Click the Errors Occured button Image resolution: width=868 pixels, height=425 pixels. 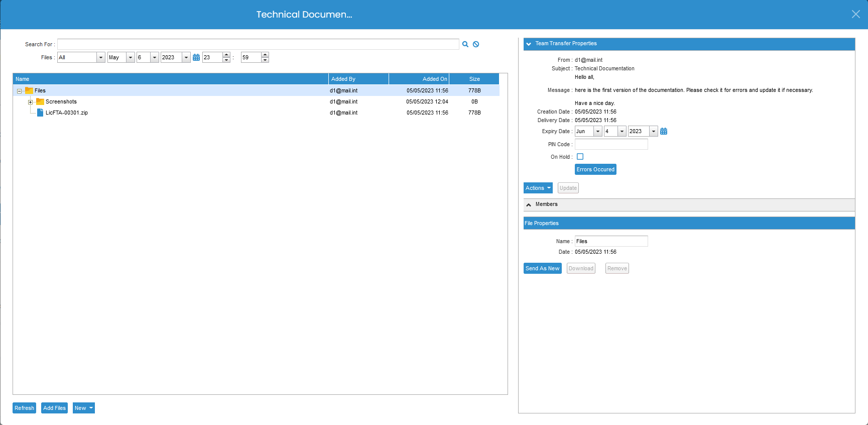click(x=595, y=169)
